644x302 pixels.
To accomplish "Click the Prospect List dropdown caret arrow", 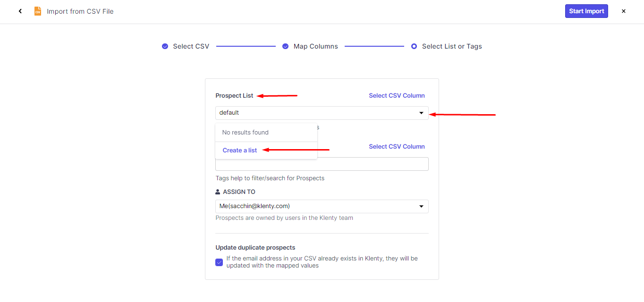I will [421, 113].
